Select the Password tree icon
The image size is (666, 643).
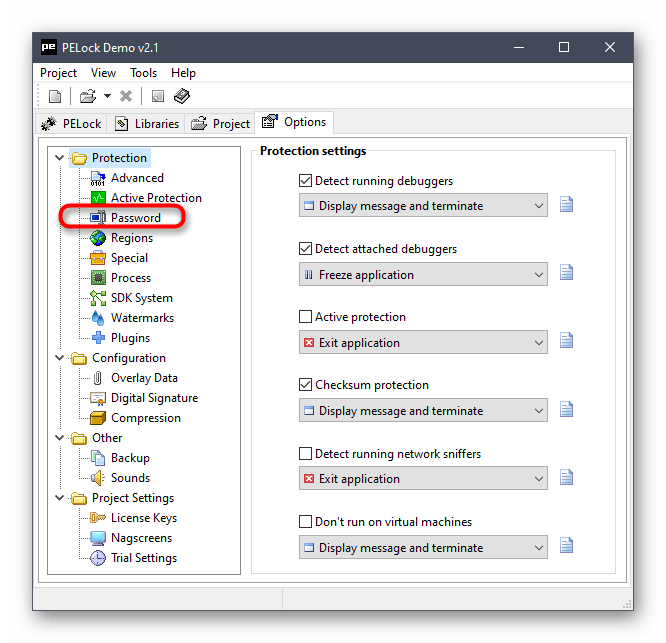coord(98,218)
